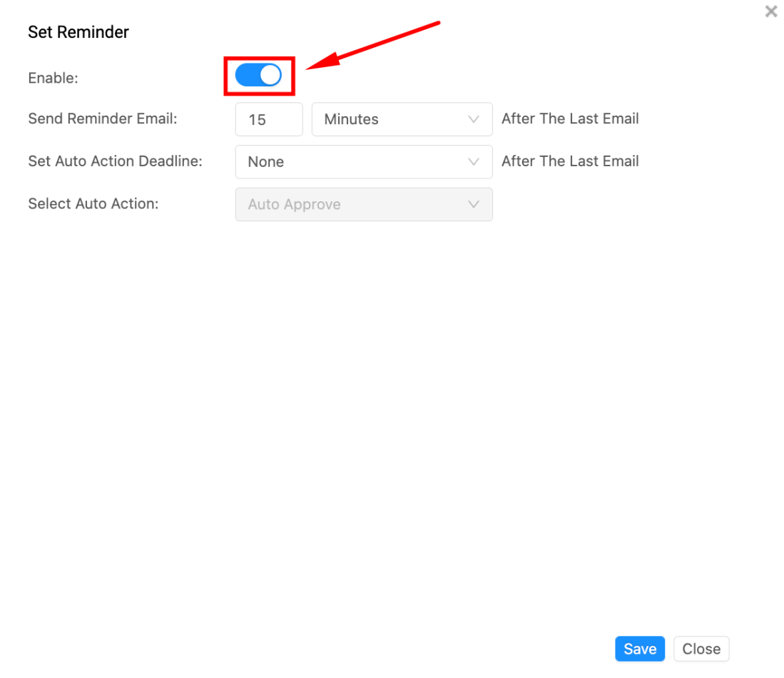Close the Set Reminder dialog via Close button
This screenshot has width=784, height=678.
click(x=701, y=649)
